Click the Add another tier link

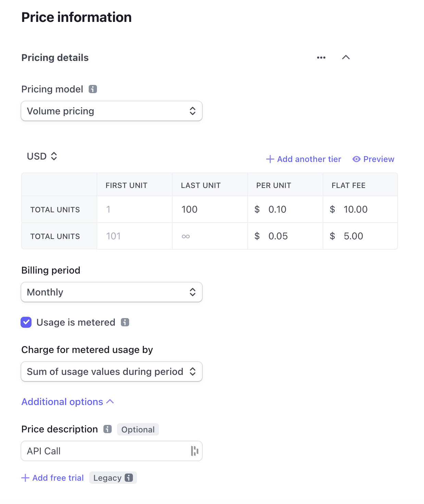[x=309, y=159]
